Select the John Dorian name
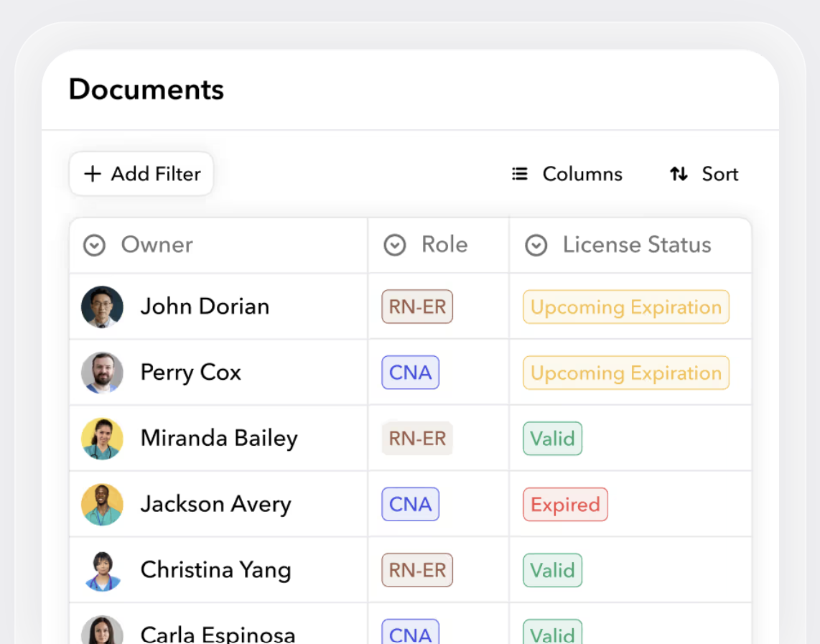This screenshot has height=644, width=820. tap(205, 307)
